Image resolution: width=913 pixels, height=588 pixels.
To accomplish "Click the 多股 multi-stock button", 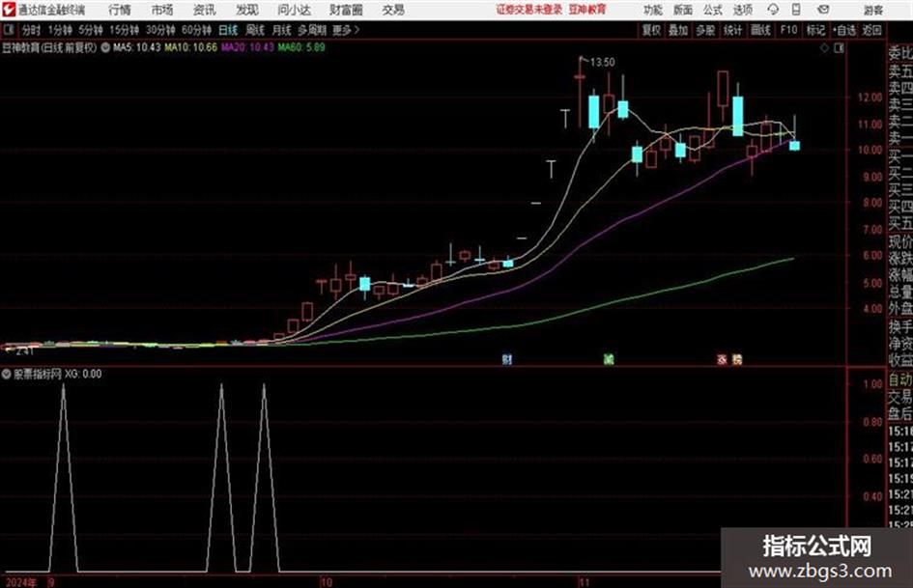I will (705, 30).
